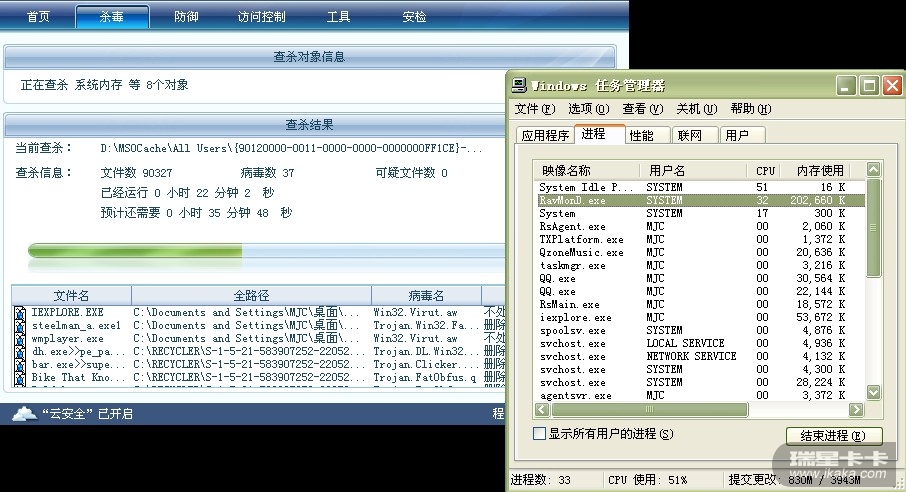Open the 安检 tab
The image size is (906, 492).
[x=414, y=17]
